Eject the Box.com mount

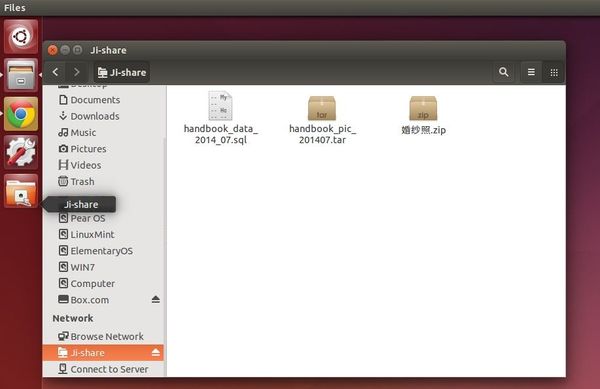click(155, 299)
